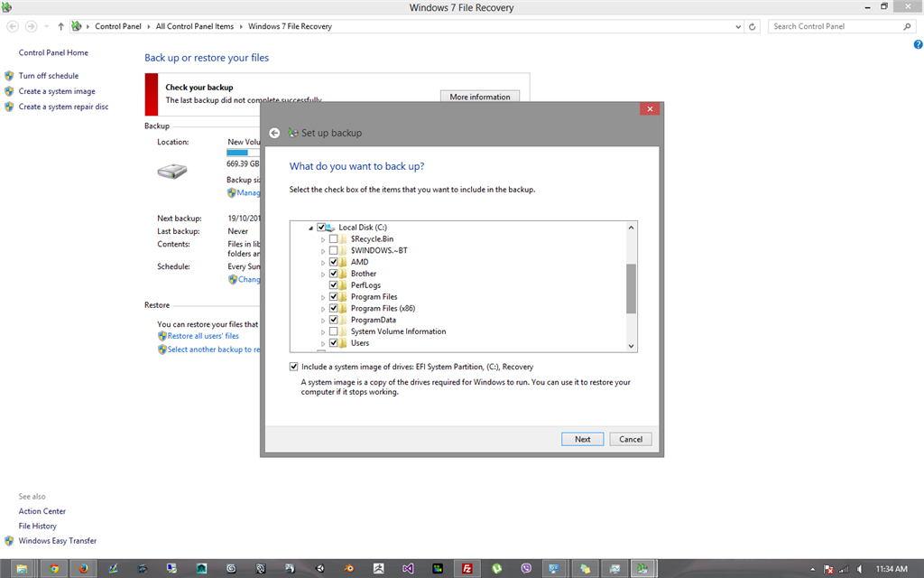This screenshot has width=924, height=578.
Task: Open Visual Studio from the taskbar
Action: point(408,569)
